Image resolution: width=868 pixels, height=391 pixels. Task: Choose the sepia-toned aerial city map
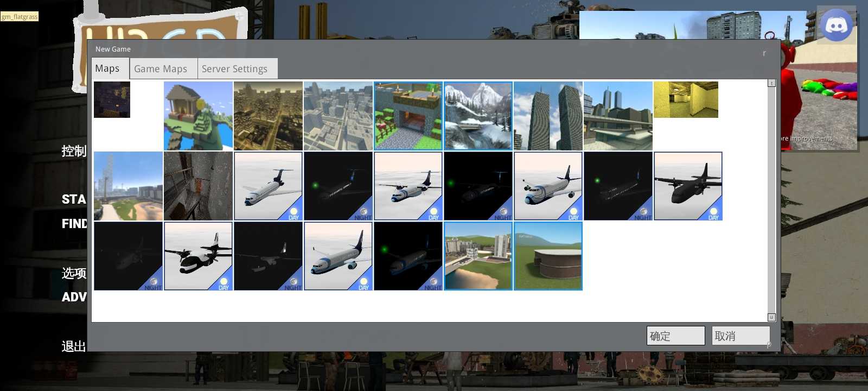(268, 116)
